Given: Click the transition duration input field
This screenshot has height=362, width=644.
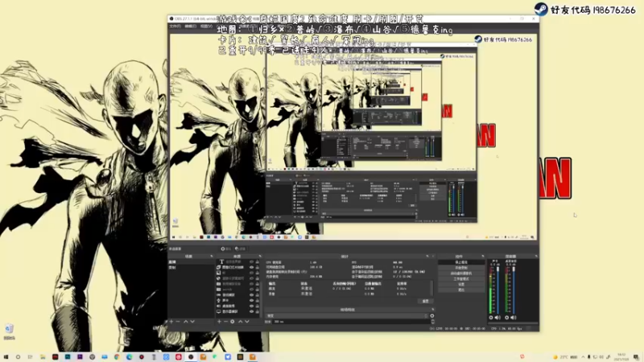Looking at the screenshot, I should [352, 322].
